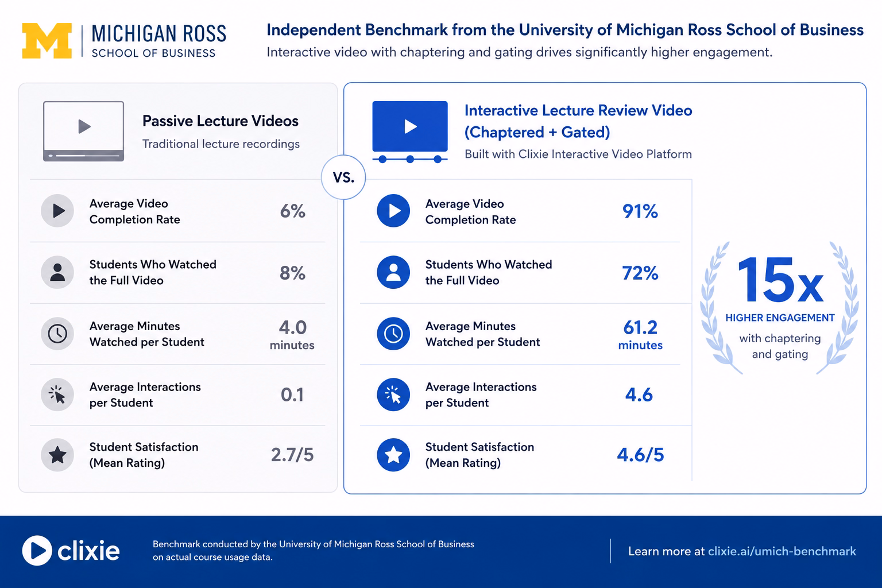The height and width of the screenshot is (588, 882).
Task: Click 'Built with Clixie Interactive Video Platform' text
Action: click(578, 154)
